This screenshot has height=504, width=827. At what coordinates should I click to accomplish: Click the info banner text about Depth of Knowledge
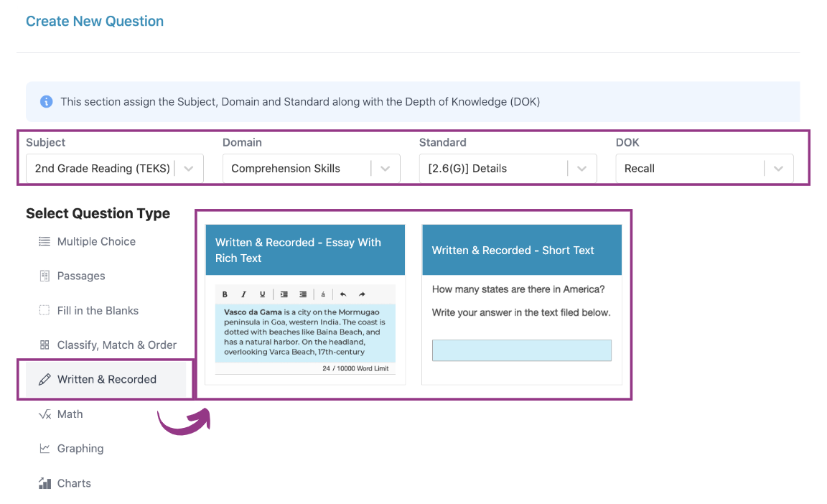coord(300,102)
